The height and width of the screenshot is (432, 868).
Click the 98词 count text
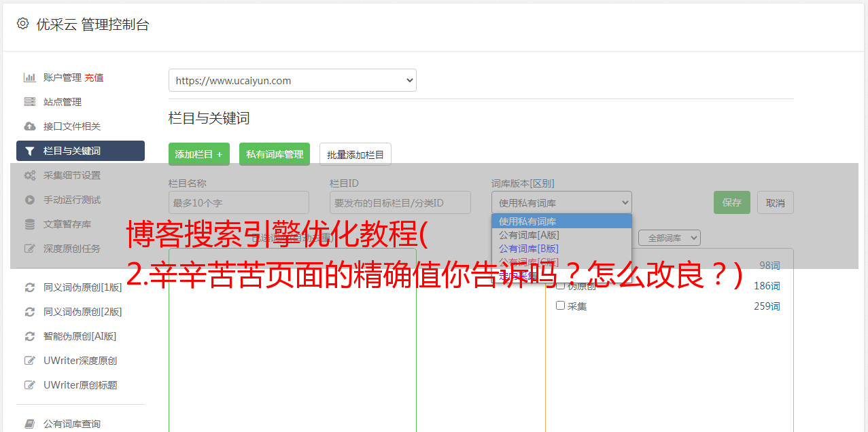(x=769, y=266)
